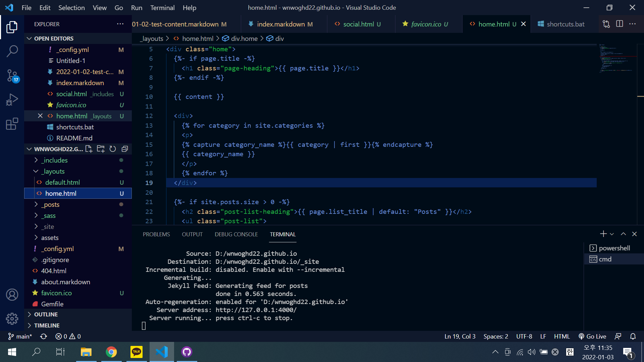Open editor more actions ellipsis
The image size is (644, 362).
(x=633, y=24)
